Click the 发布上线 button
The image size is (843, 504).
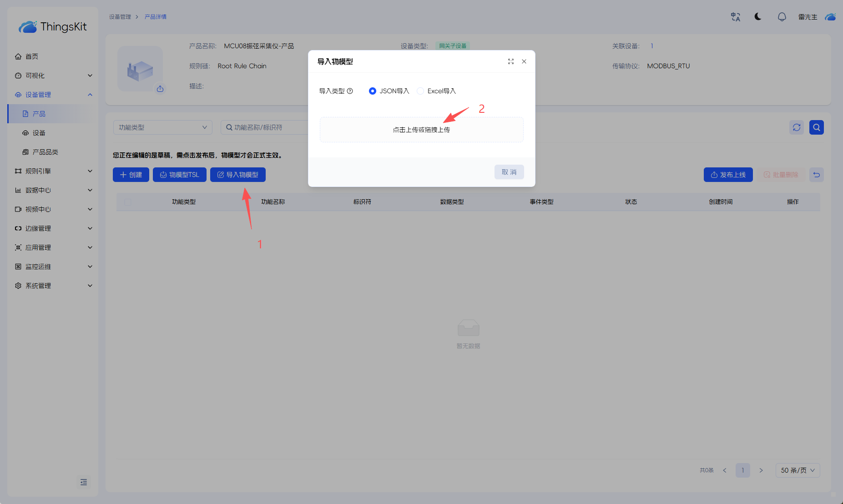pos(728,175)
